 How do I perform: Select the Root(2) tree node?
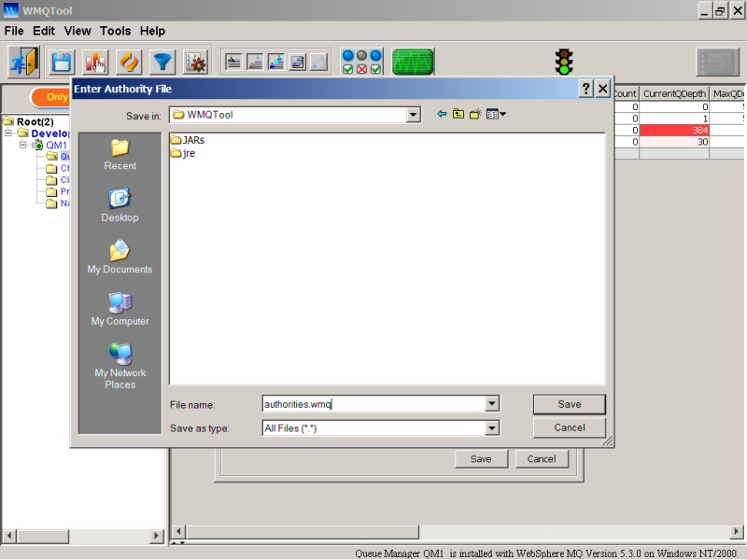29,122
